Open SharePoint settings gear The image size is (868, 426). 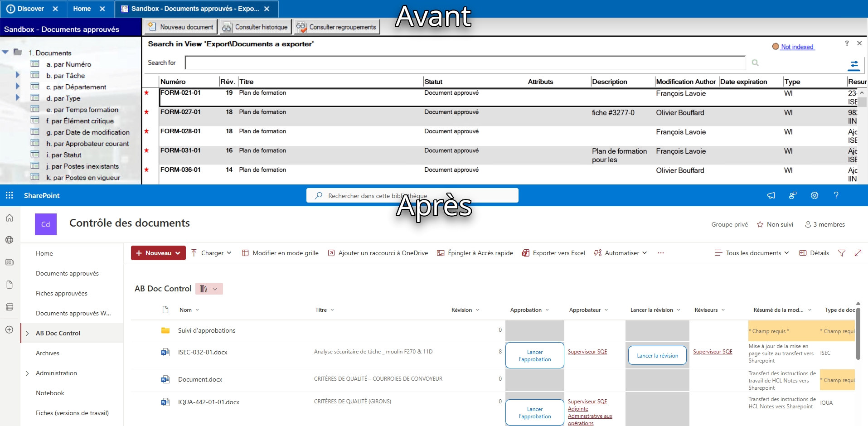pyautogui.click(x=815, y=195)
